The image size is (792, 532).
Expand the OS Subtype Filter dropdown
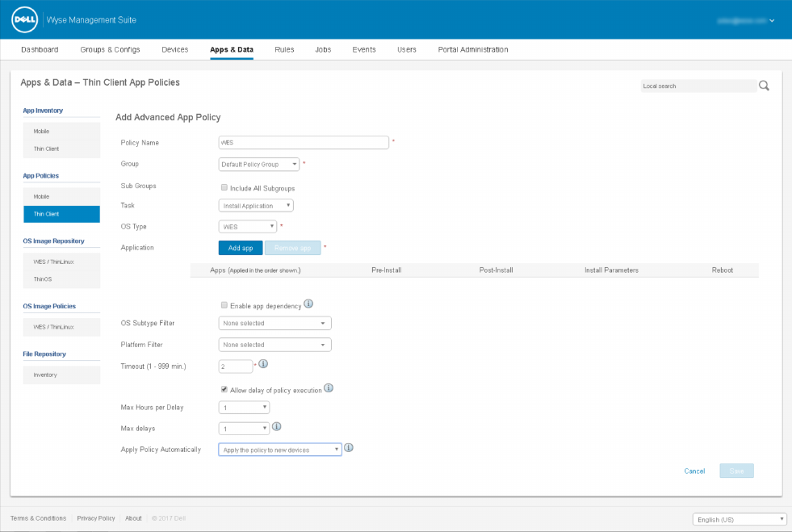point(274,324)
